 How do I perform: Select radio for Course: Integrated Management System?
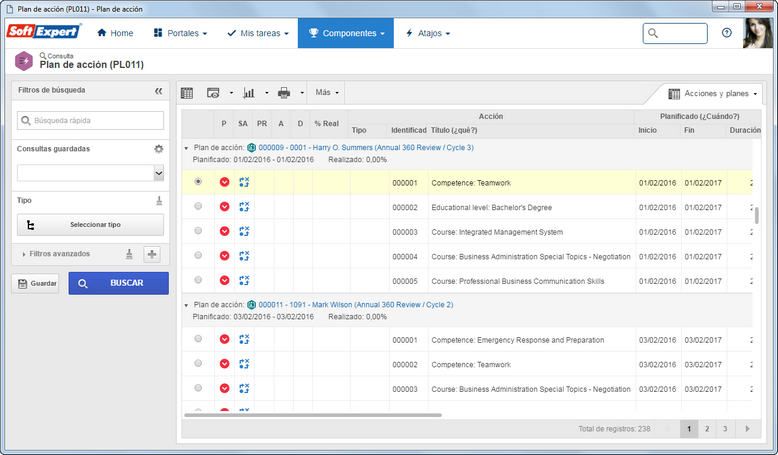click(198, 231)
